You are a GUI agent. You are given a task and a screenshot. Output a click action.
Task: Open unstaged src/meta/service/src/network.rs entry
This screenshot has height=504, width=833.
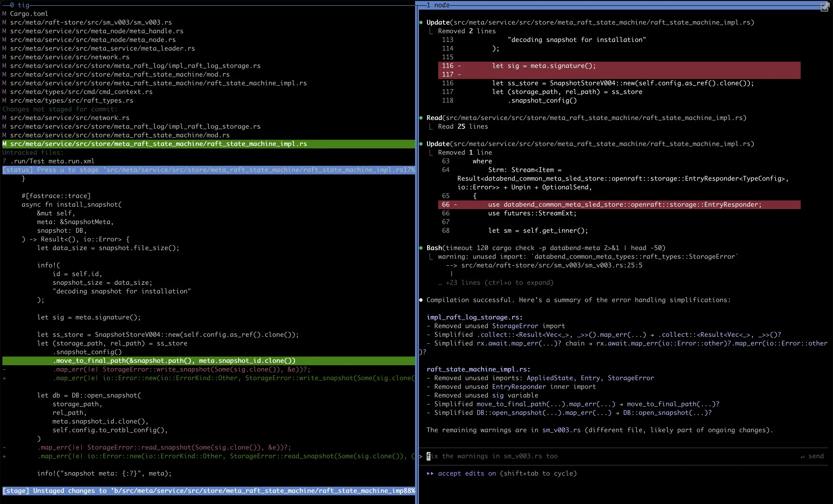[69, 118]
